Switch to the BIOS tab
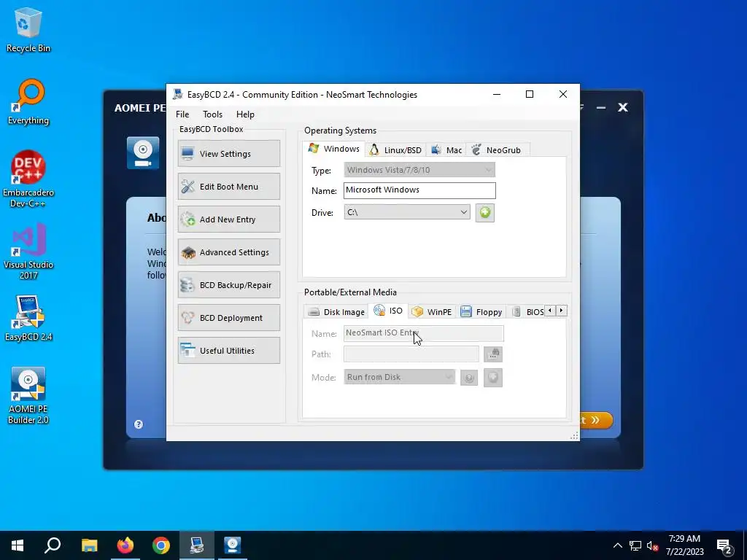 527,312
